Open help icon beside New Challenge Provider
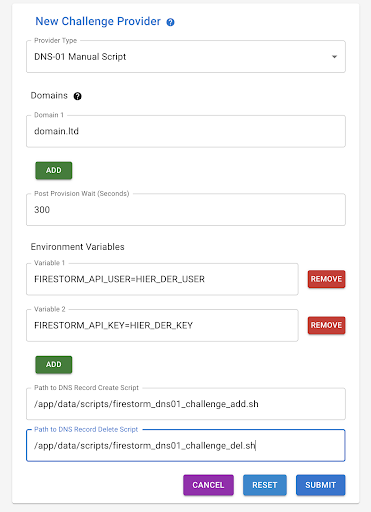Image resolution: width=371 pixels, height=512 pixels. (170, 22)
